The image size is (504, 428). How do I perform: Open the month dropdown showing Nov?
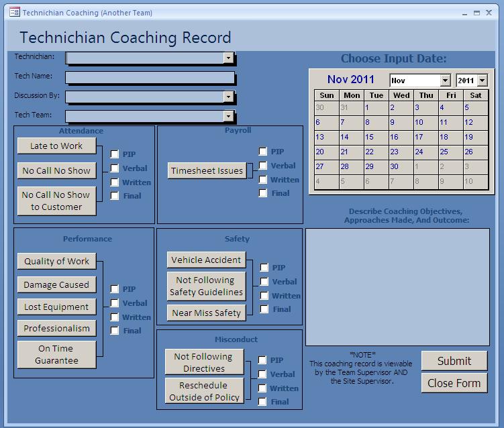coord(445,81)
